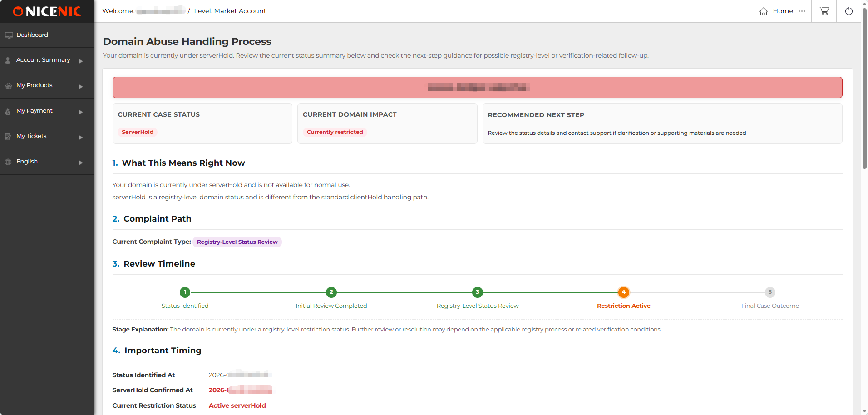Image resolution: width=868 pixels, height=415 pixels.
Task: Click the page vertical scrollbar
Action: (864, 91)
